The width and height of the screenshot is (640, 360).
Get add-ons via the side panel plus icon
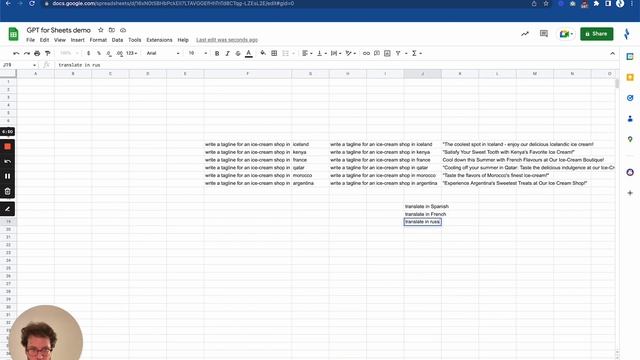[630, 193]
